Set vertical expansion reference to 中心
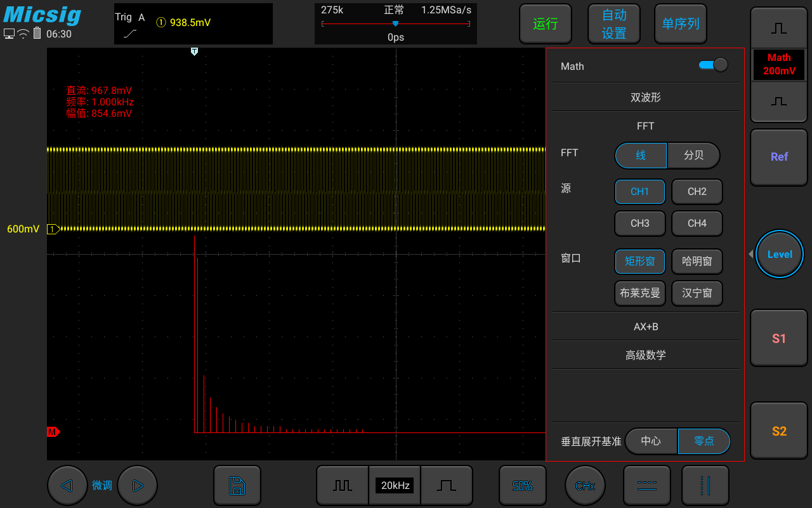The height and width of the screenshot is (508, 812). [651, 441]
